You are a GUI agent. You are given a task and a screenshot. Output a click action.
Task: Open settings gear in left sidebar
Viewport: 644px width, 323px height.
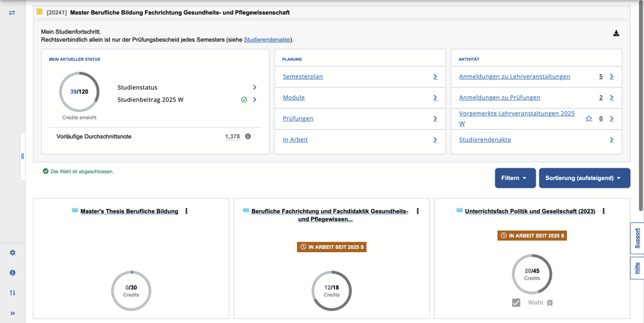12,253
